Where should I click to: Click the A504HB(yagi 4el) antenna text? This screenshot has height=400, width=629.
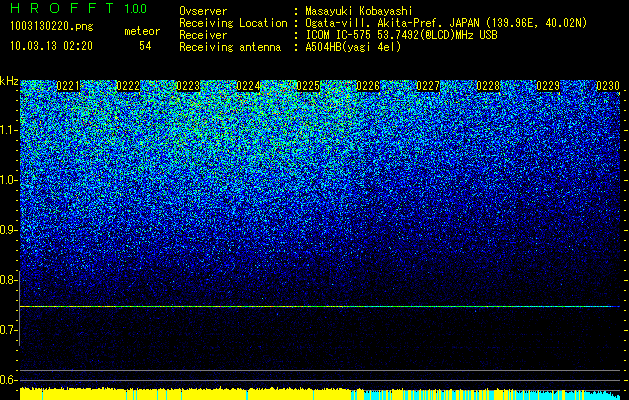coord(353,47)
